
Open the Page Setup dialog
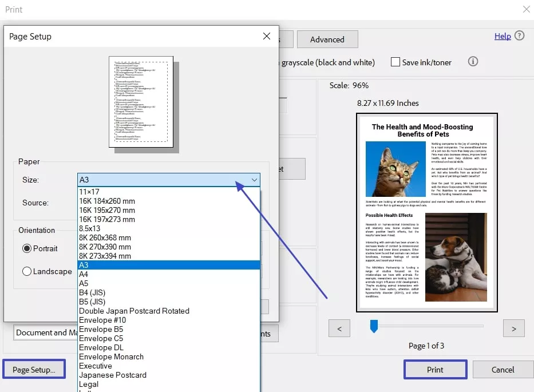[34, 369]
